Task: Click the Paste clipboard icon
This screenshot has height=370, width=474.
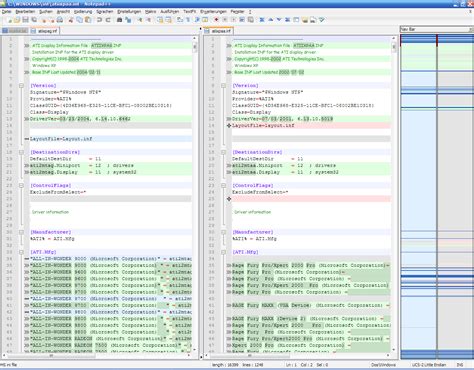Action: [x=88, y=20]
